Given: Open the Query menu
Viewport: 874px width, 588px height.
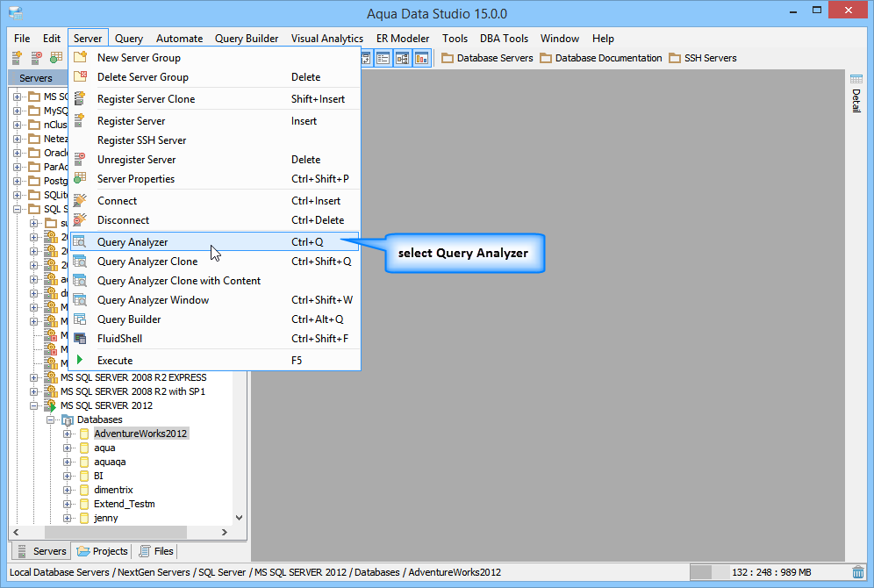Looking at the screenshot, I should point(129,39).
